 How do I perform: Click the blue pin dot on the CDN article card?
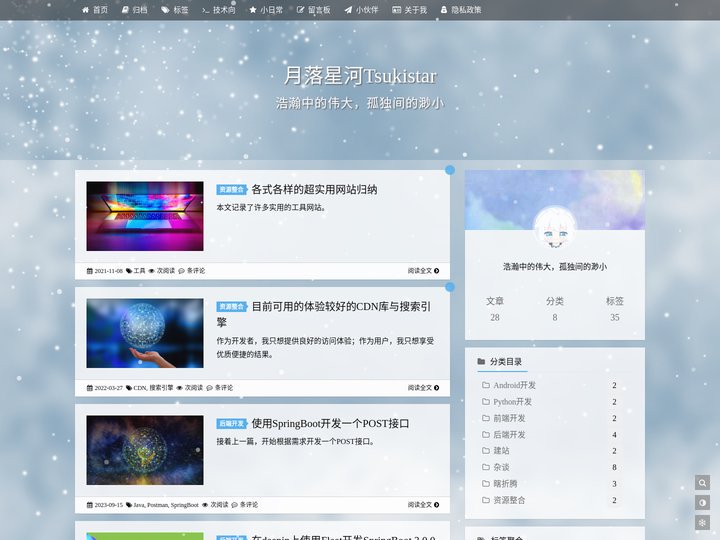coord(450,287)
